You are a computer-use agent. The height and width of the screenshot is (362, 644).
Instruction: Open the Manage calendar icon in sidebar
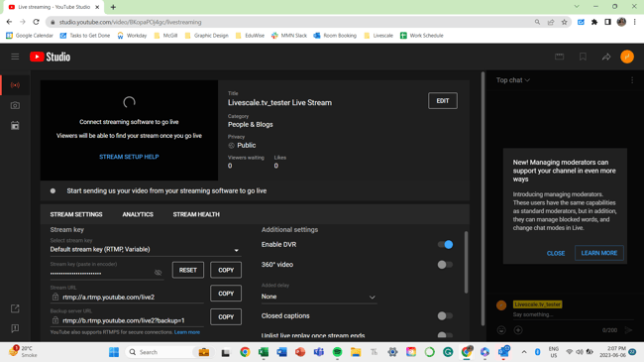[15, 126]
